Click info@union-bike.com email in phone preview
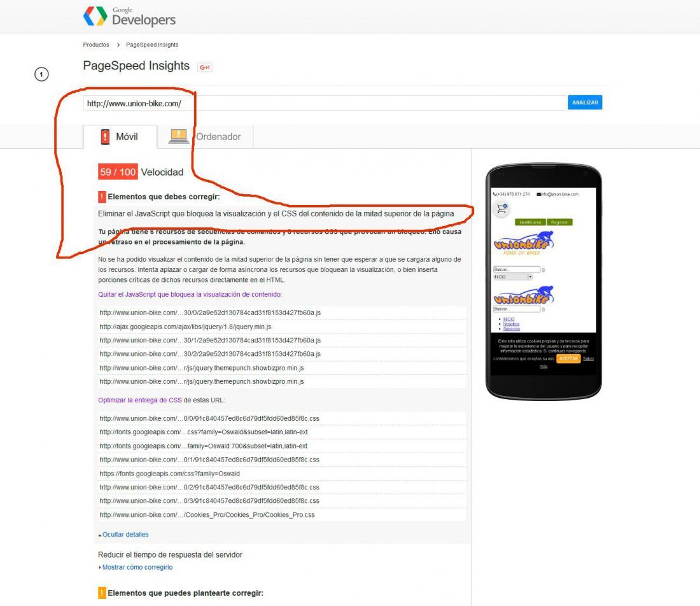The image size is (700, 606). tap(557, 194)
